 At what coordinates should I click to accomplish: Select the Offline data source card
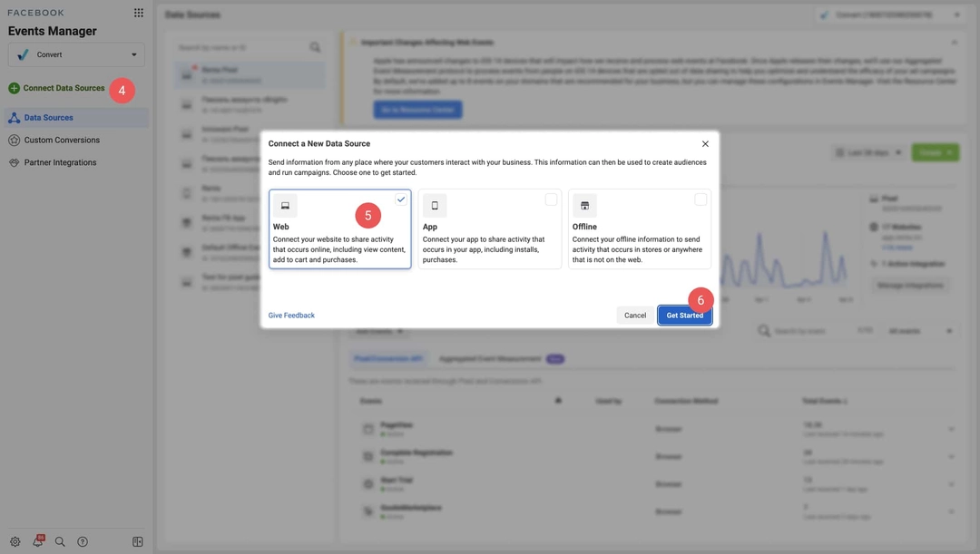[x=640, y=229]
